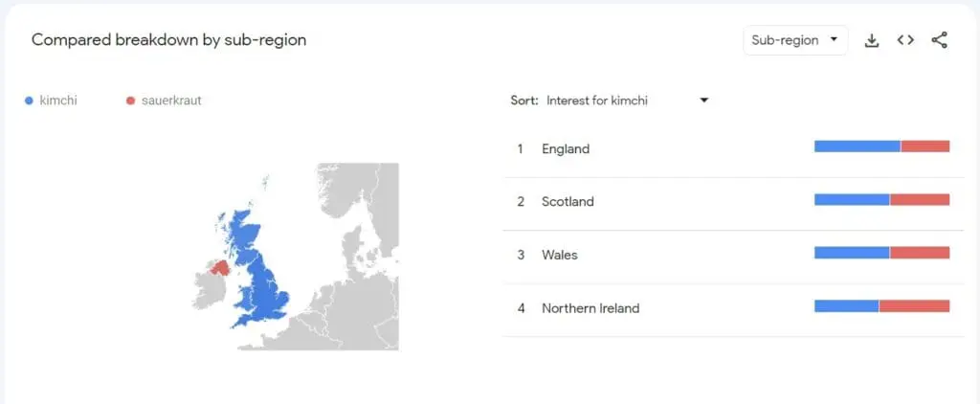Expand the Sort Interest for kimchi dropdown
The width and height of the screenshot is (980, 404).
(x=627, y=101)
